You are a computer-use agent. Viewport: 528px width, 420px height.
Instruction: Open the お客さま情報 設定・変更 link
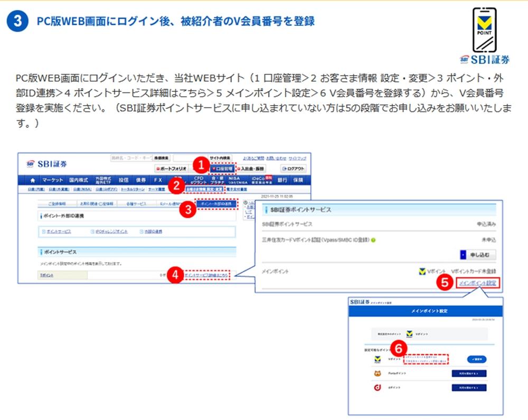[x=204, y=189]
